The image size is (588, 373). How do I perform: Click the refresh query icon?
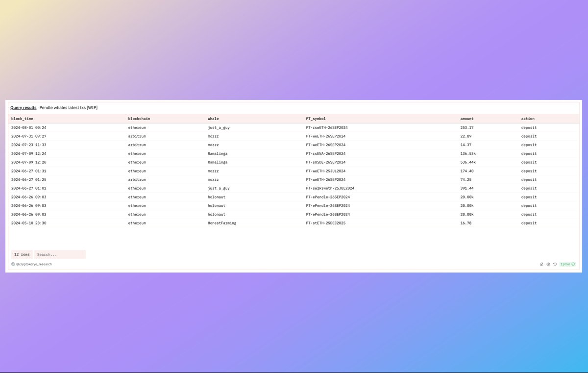pyautogui.click(x=555, y=264)
